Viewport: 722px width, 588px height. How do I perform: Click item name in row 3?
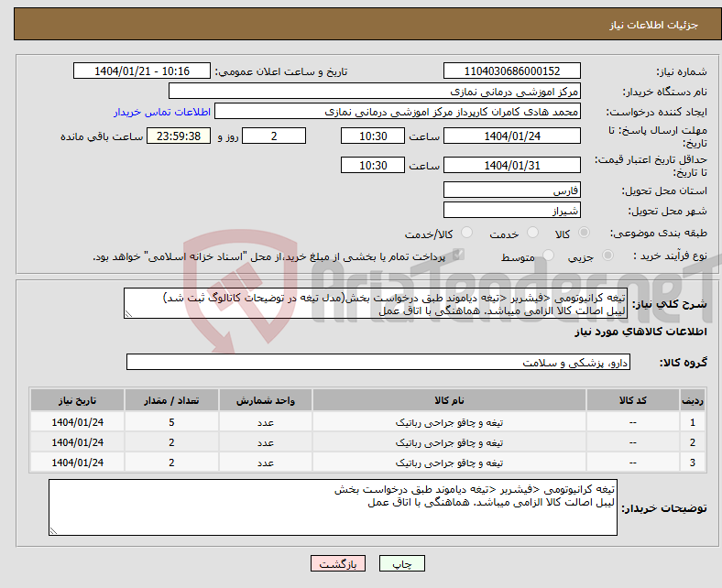pyautogui.click(x=449, y=463)
